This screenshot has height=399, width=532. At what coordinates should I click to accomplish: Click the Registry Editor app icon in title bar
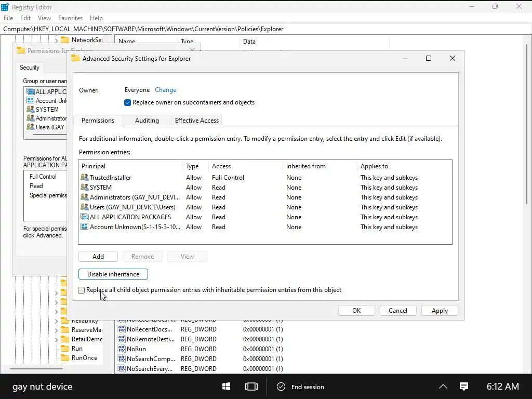click(5, 7)
